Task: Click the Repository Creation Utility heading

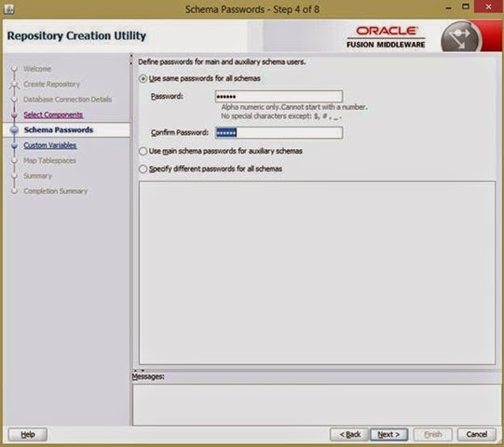Action: click(76, 35)
